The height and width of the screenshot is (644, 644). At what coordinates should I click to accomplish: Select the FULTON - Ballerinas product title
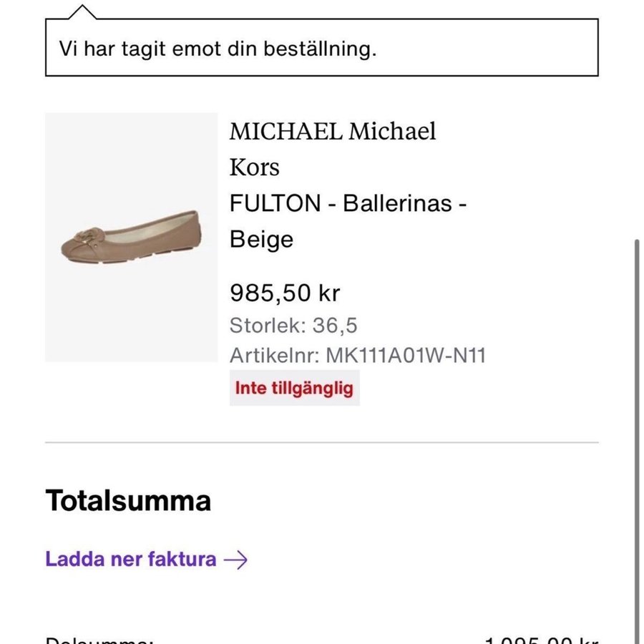coord(348,203)
